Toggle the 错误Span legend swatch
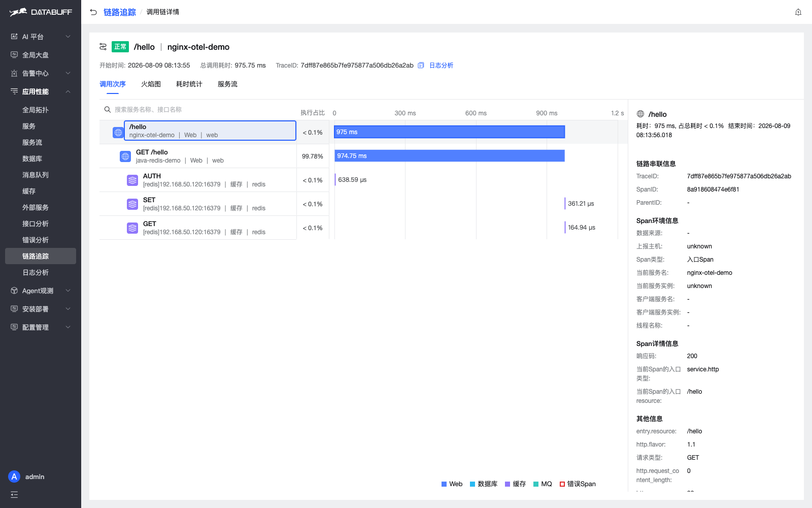812x508 pixels. click(562, 484)
